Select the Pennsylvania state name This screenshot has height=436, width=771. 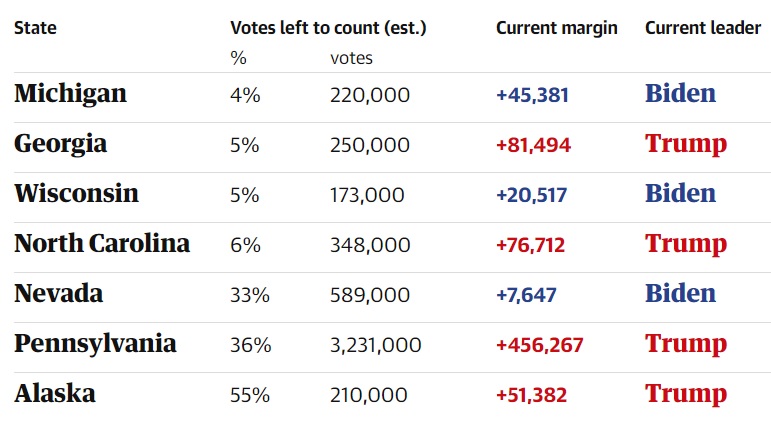[95, 344]
